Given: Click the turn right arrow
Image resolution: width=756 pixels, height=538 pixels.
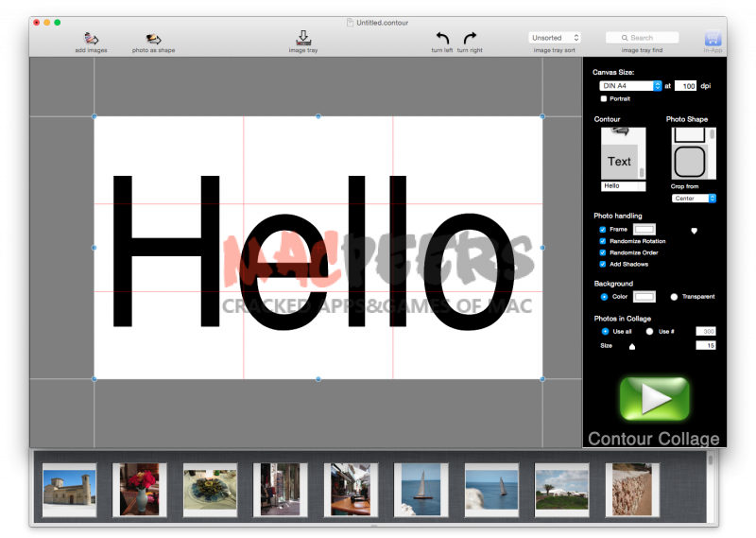Looking at the screenshot, I should click(470, 38).
